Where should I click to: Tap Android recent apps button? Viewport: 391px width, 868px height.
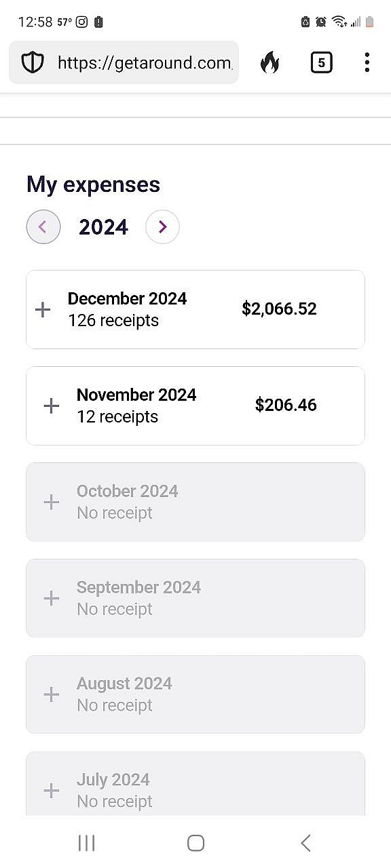point(86,843)
